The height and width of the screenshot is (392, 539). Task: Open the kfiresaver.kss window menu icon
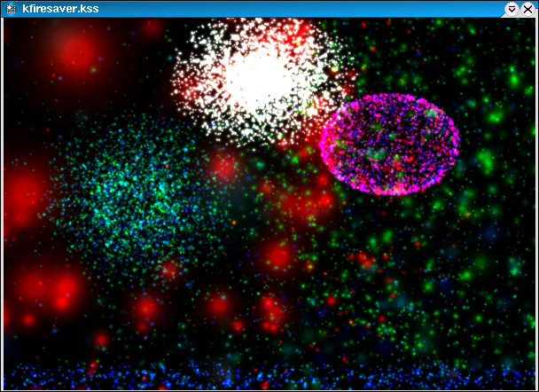tap(11, 9)
